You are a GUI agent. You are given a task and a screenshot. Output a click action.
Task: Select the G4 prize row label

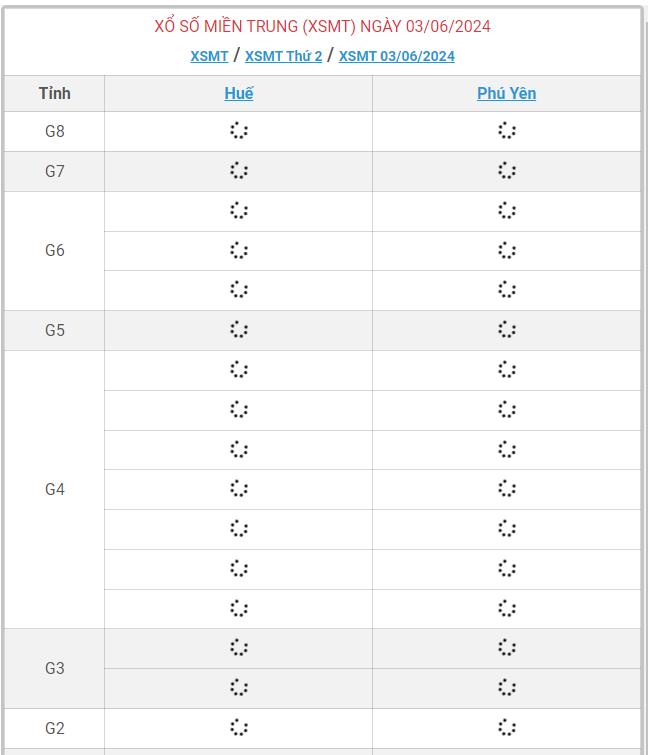coord(54,489)
